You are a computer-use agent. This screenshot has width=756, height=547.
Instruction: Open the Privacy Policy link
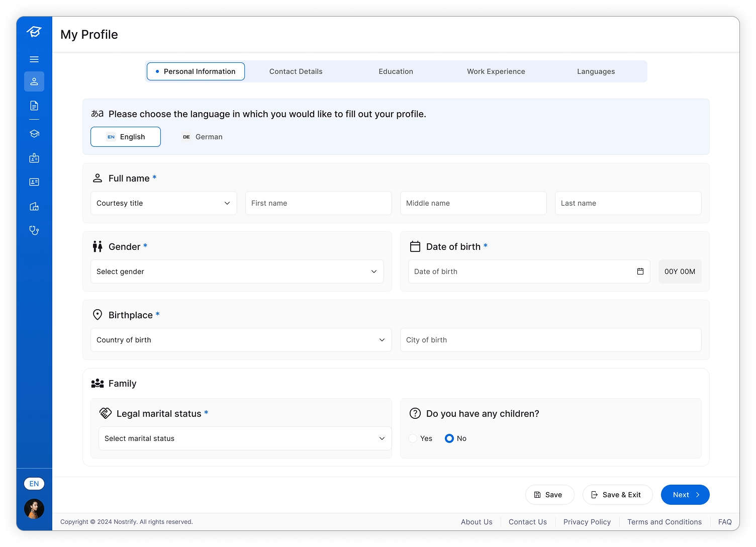click(x=587, y=522)
